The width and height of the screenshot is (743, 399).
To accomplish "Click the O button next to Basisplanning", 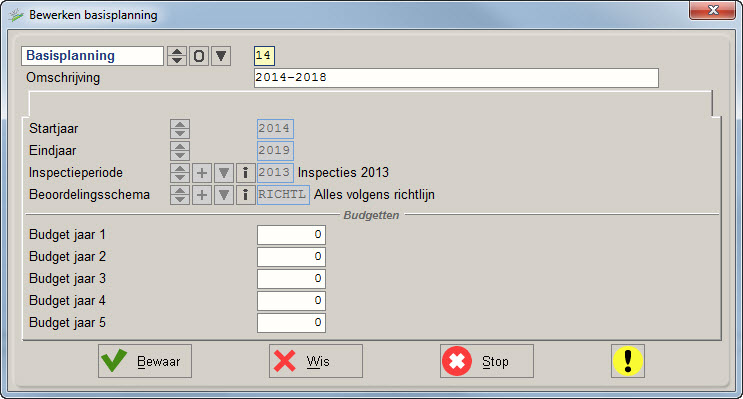I will [199, 56].
